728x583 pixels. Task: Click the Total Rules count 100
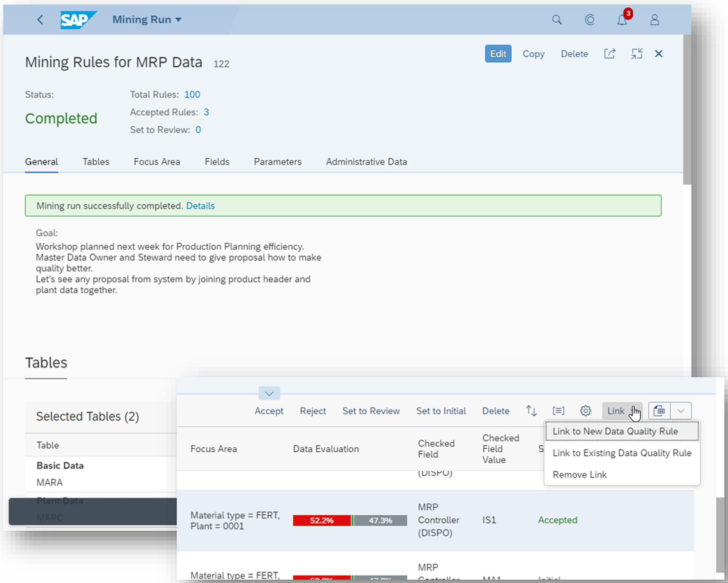coord(192,95)
